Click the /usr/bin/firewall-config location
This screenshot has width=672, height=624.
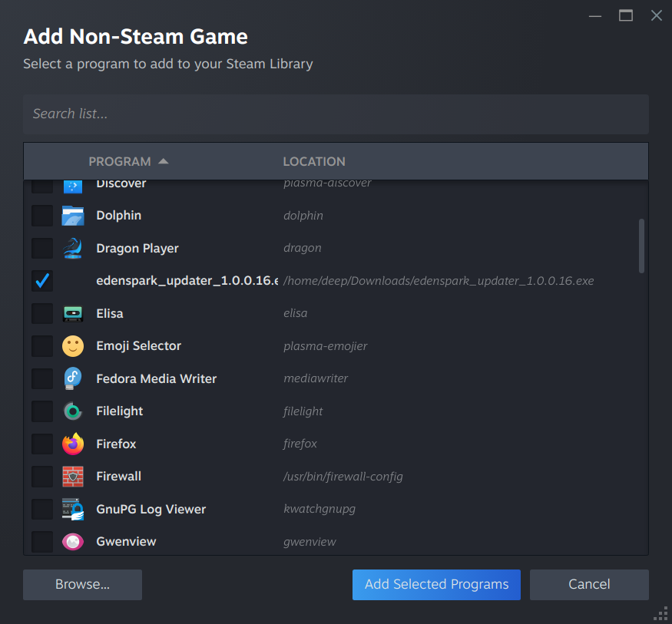[343, 477]
